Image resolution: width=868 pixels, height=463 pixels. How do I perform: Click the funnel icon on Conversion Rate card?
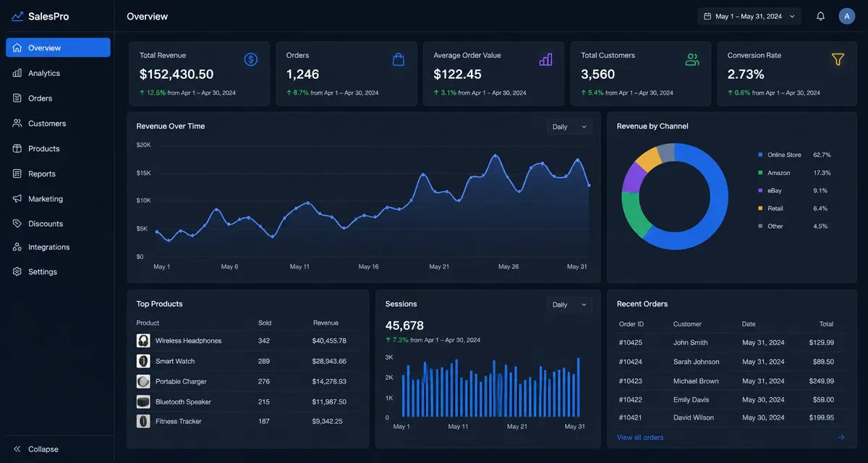pos(838,59)
